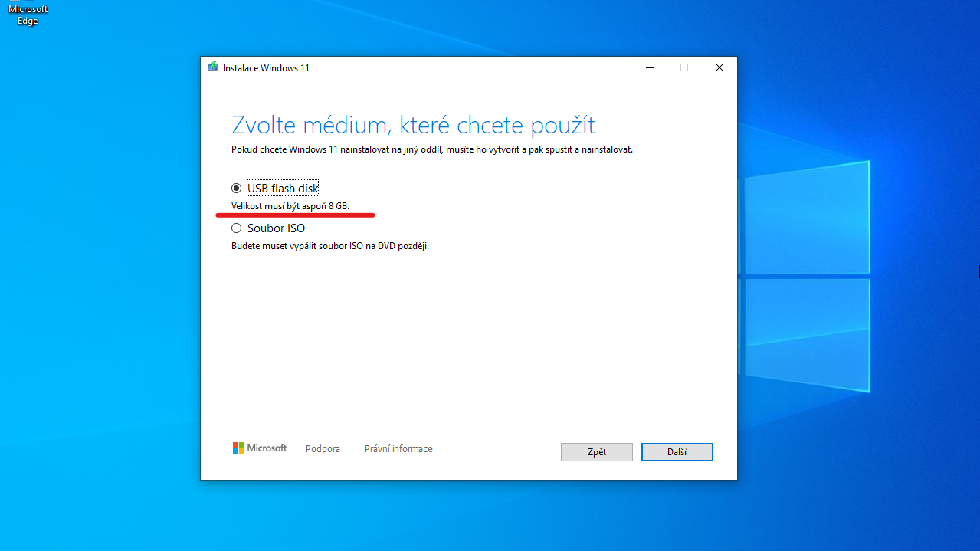This screenshot has height=551, width=980.
Task: Click the "Velikost musí být aspoň 8 GB" note
Action: coord(290,206)
